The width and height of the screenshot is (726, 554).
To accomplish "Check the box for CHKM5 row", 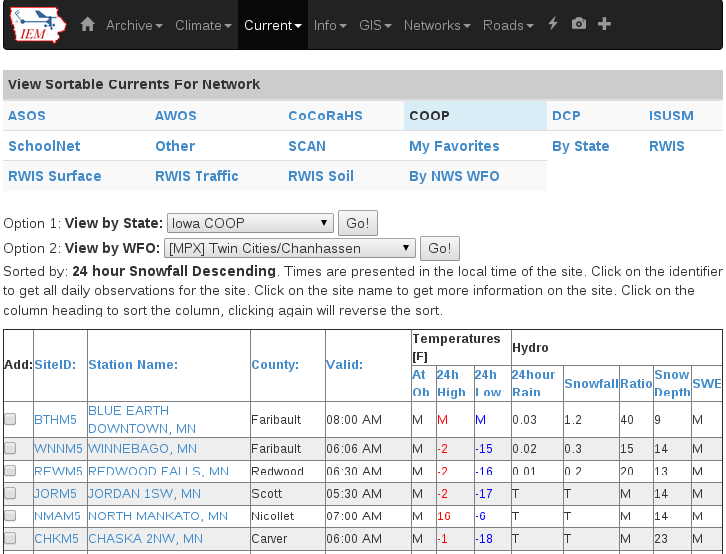I will point(10,538).
